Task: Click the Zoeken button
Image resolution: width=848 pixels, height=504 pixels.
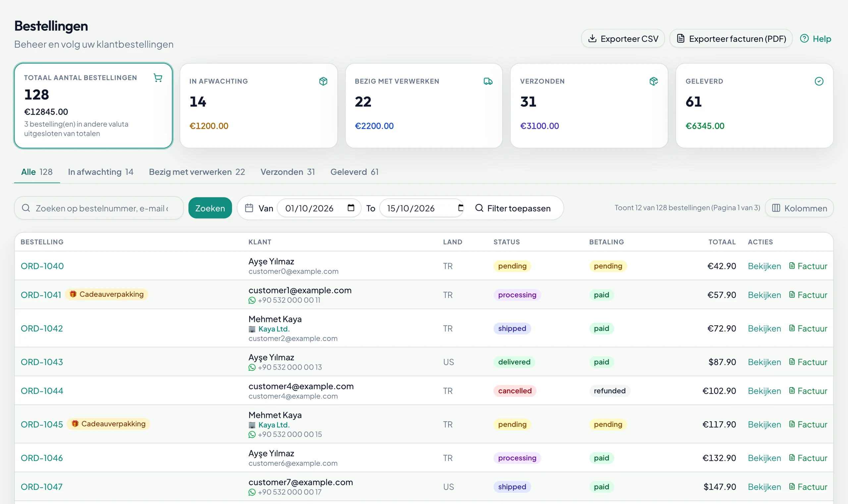Action: point(210,208)
